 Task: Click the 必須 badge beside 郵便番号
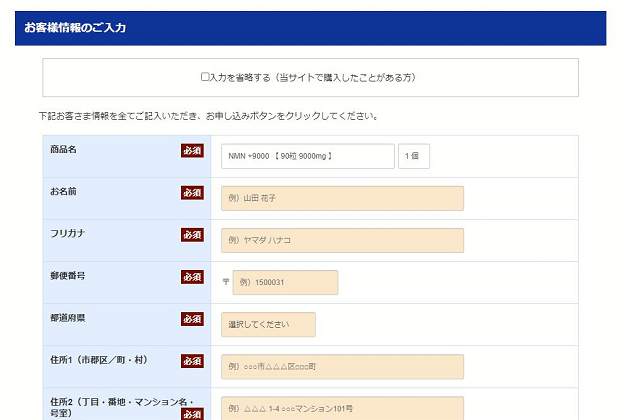click(x=192, y=277)
